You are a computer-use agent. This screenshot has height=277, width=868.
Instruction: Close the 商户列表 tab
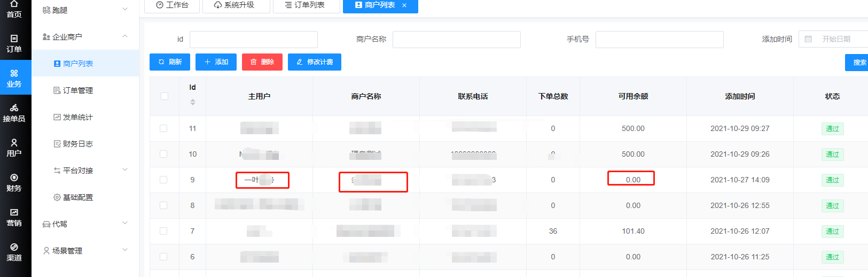(404, 5)
